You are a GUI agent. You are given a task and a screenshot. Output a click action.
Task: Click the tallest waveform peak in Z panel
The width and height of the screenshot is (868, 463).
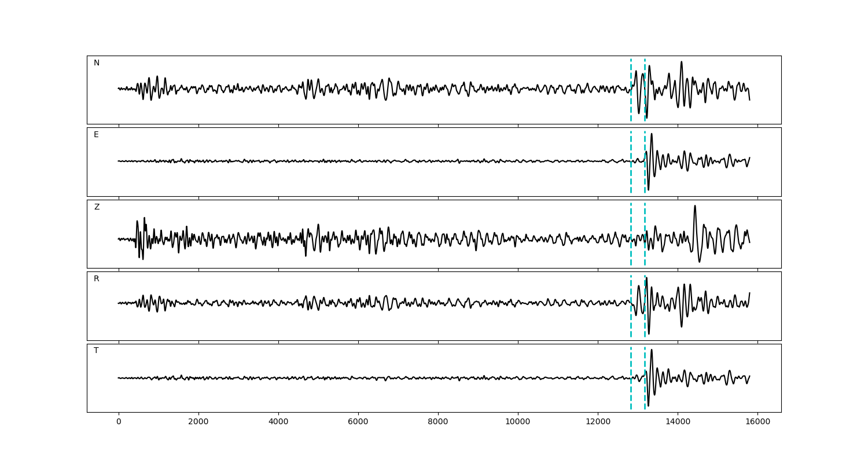click(694, 206)
